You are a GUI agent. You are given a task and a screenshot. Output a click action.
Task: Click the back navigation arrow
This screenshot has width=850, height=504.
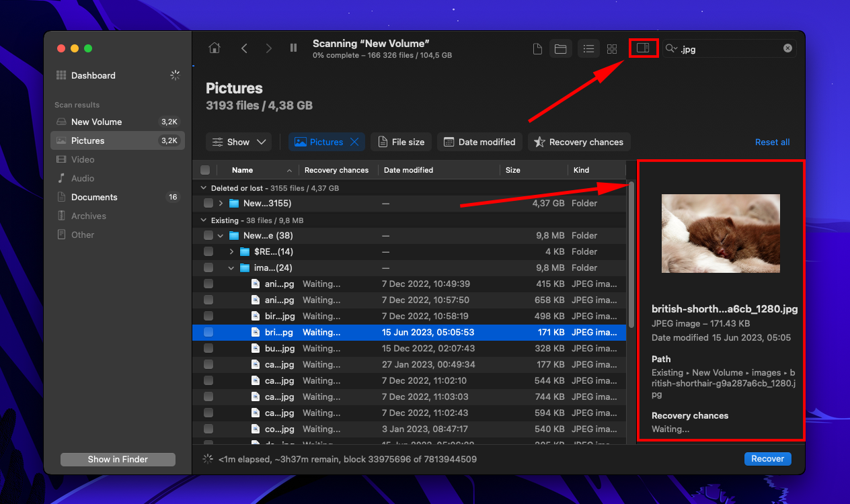pos(244,48)
